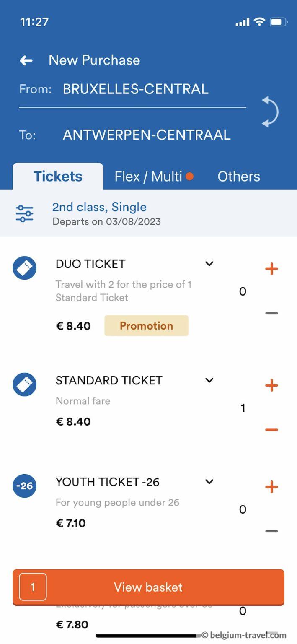Add one Standard Ticket with plus

pos(271,385)
